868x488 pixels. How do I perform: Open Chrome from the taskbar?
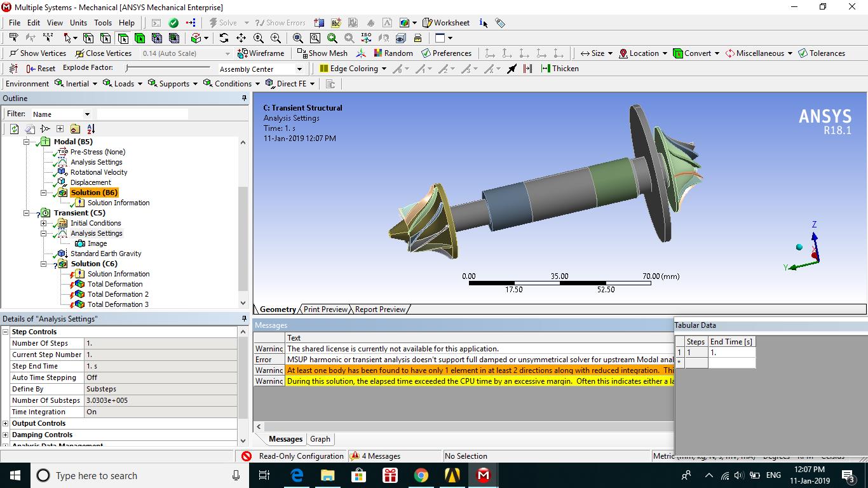tap(421, 475)
